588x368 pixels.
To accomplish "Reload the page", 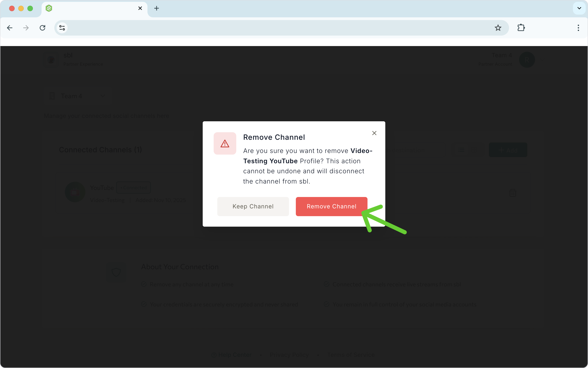I will click(x=42, y=28).
